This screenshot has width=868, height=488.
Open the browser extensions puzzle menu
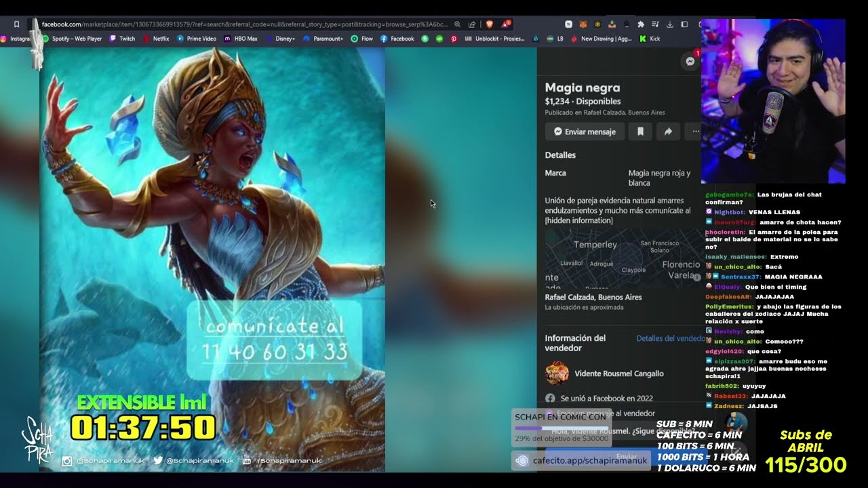click(x=641, y=24)
